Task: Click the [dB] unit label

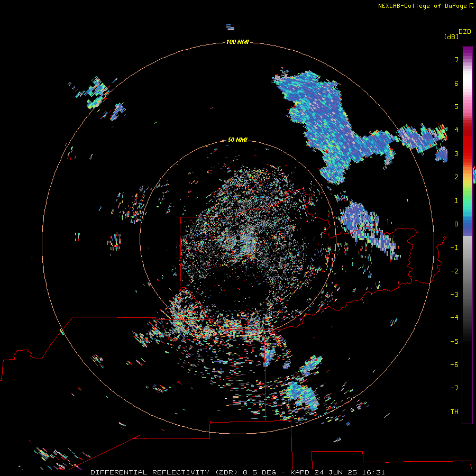Action: coord(451,36)
